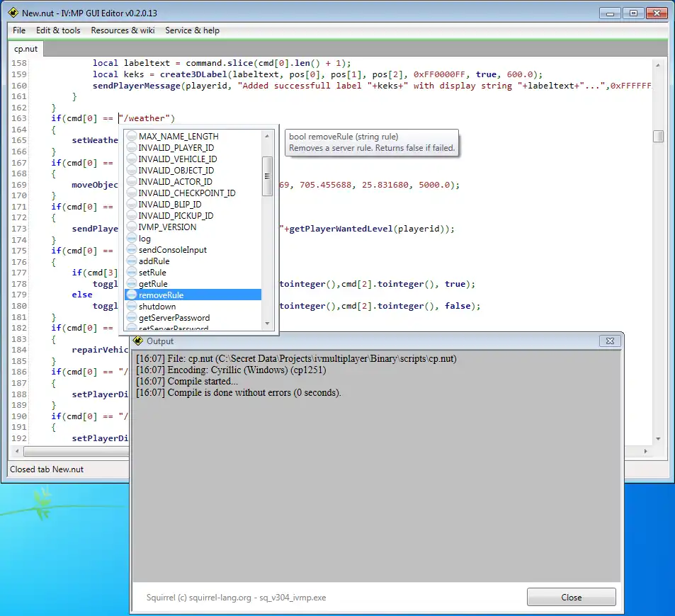Click the icon beside INVALID_PLAYER_ID
Screen dimensions: 675x616
132,148
